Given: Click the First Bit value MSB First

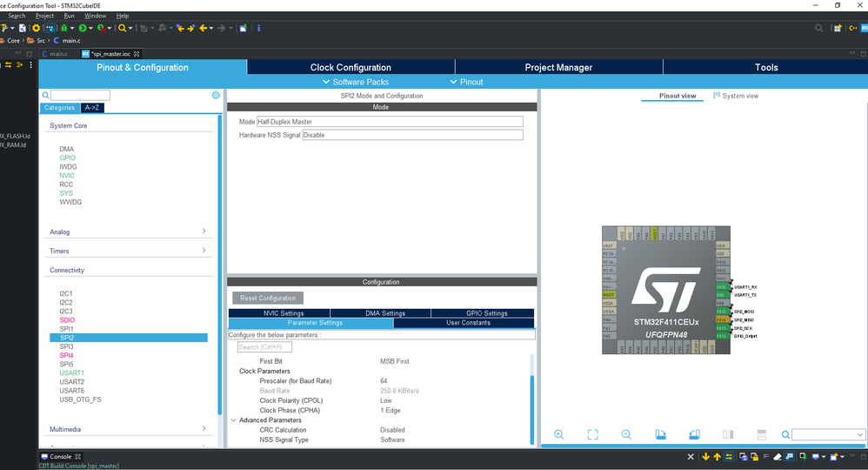Looking at the screenshot, I should tap(395, 361).
